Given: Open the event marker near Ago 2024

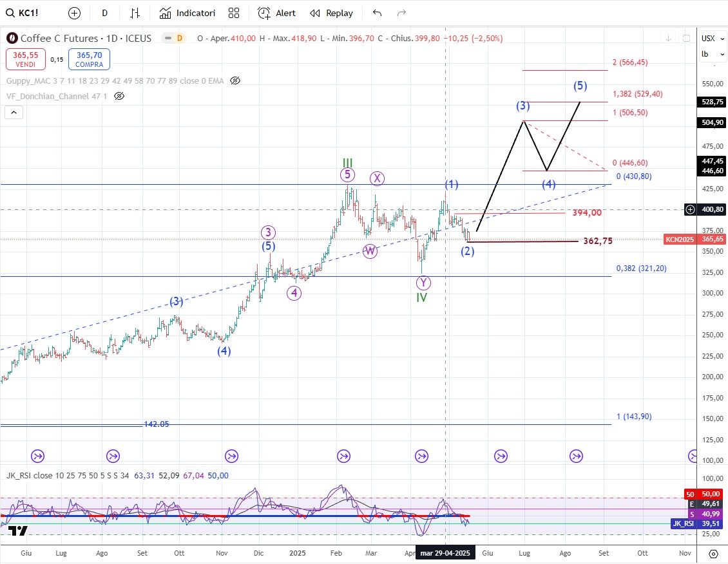Looking at the screenshot, I should (113, 456).
